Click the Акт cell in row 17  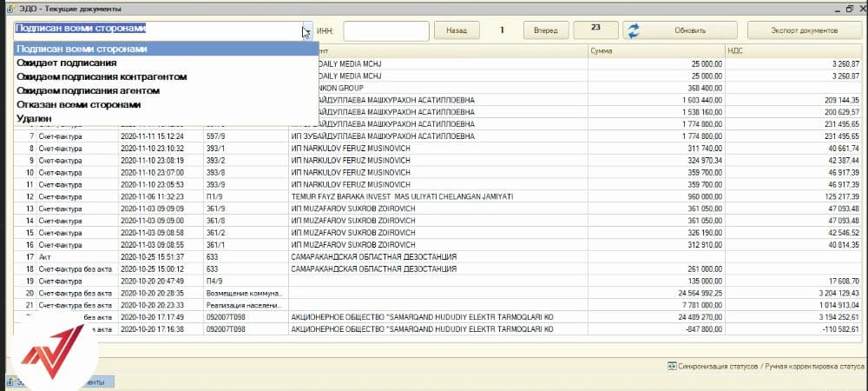click(x=77, y=257)
